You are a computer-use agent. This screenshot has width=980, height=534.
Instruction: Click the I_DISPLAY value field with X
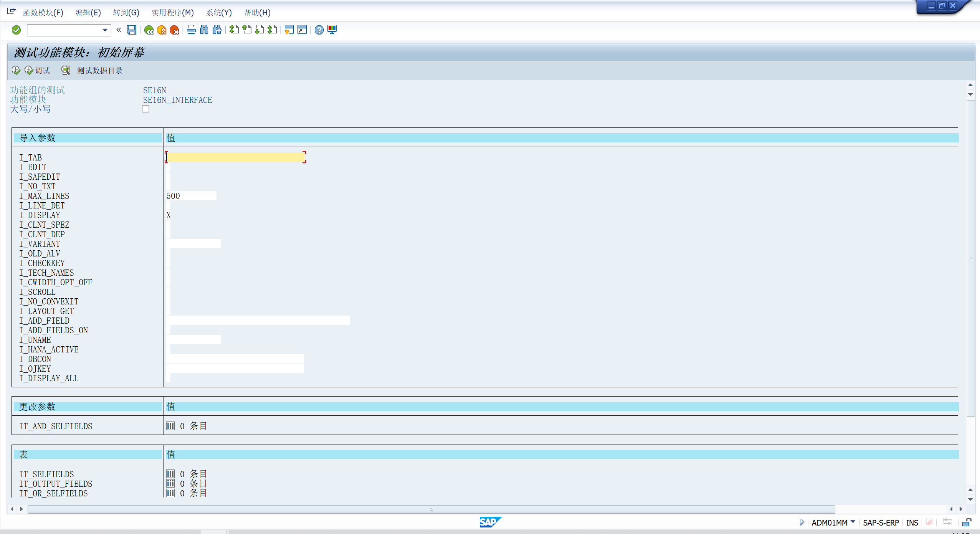(x=169, y=215)
